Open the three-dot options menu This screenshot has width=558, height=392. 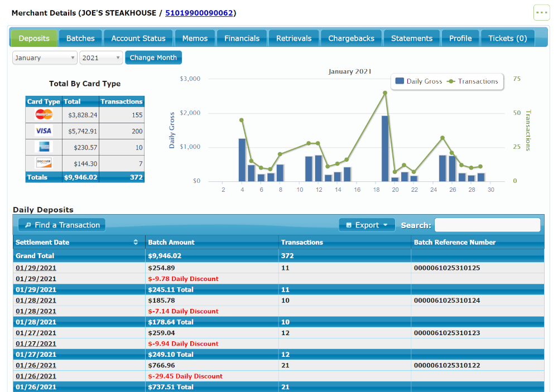541,13
